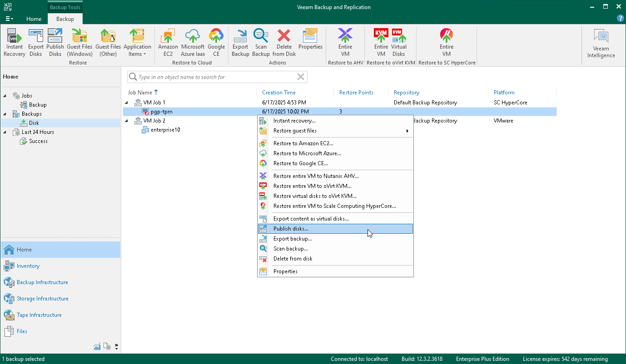This screenshot has width=626, height=364.
Task: Sort by Repository column header
Action: click(x=407, y=93)
